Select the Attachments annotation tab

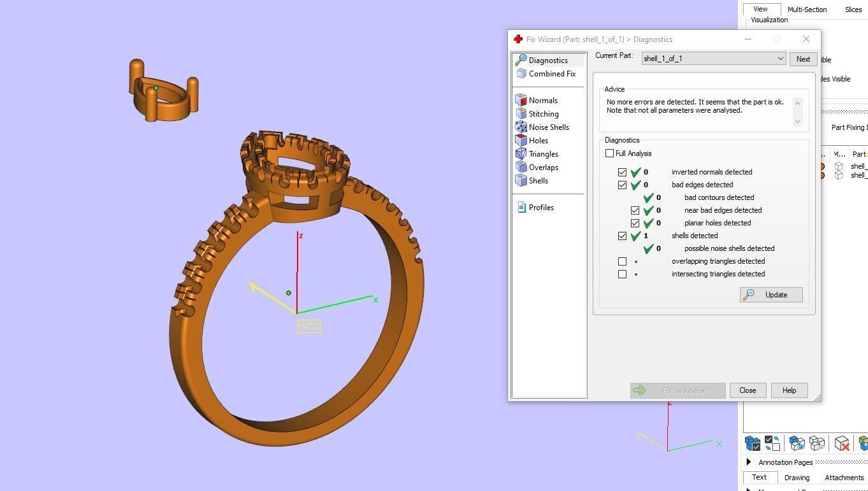[x=844, y=478]
